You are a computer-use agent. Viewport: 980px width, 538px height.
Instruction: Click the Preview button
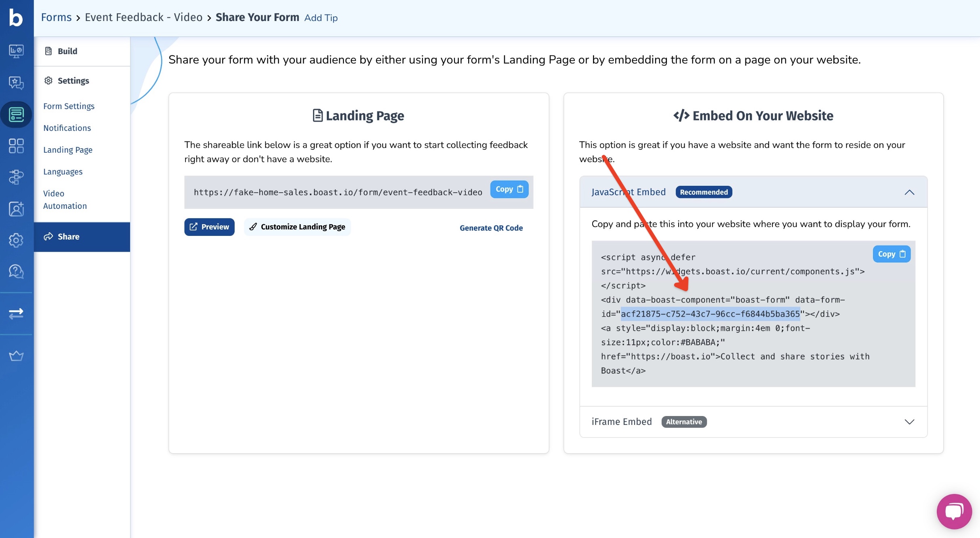tap(209, 227)
